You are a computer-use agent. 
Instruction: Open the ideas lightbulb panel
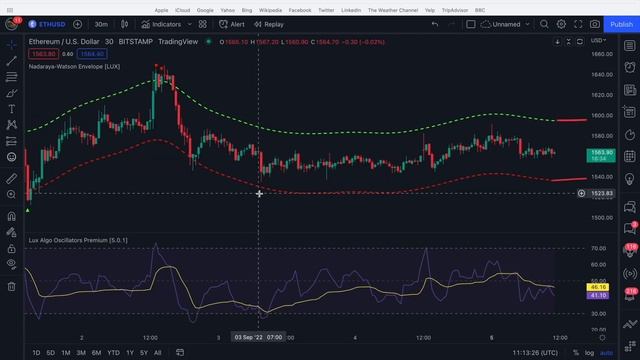pyautogui.click(x=630, y=179)
